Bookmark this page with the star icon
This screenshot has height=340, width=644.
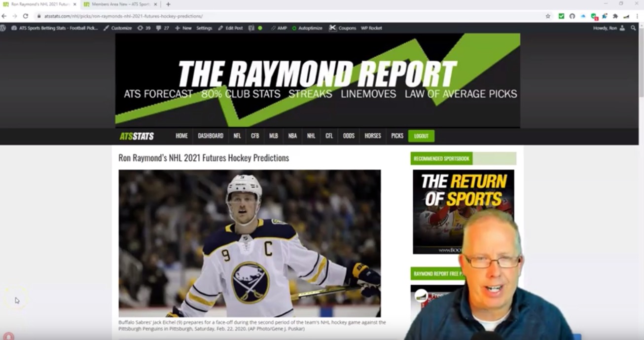(548, 16)
